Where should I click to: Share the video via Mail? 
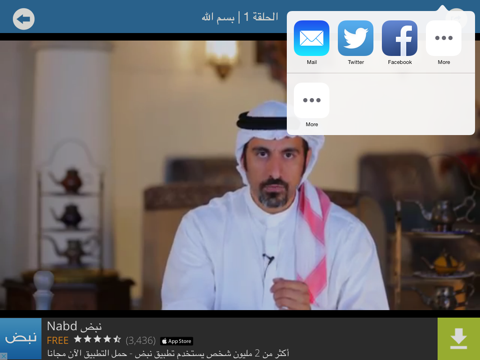point(312,38)
